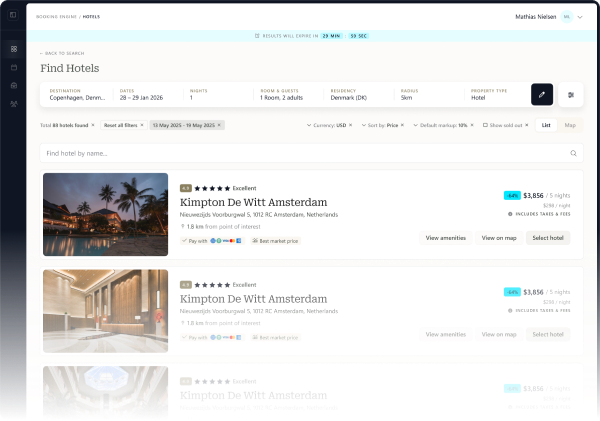Open first hotel palm tree pool thumbnail
The image size is (600, 421).
pyautogui.click(x=106, y=214)
